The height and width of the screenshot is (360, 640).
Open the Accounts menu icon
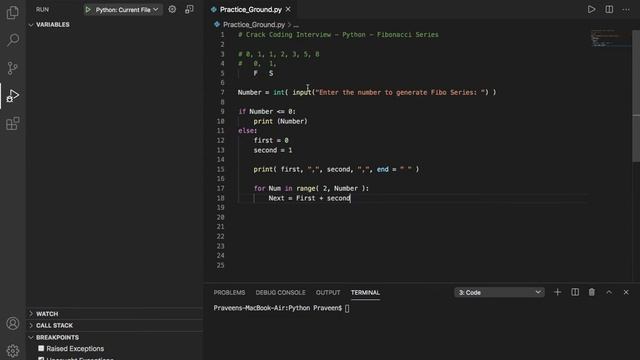point(13,323)
